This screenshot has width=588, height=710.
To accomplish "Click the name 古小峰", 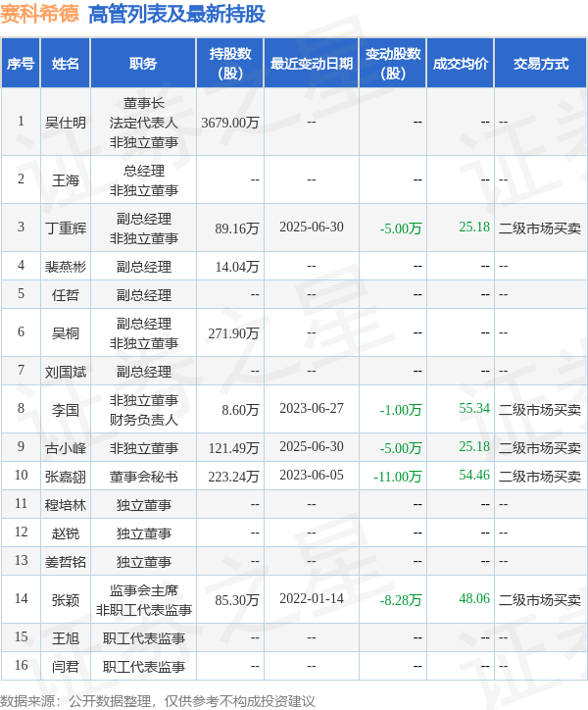I will coord(66,448).
